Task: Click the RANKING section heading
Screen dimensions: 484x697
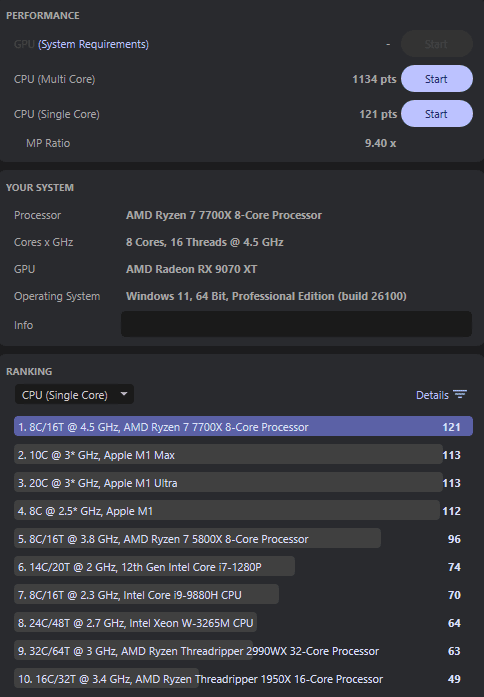Action: [29, 372]
